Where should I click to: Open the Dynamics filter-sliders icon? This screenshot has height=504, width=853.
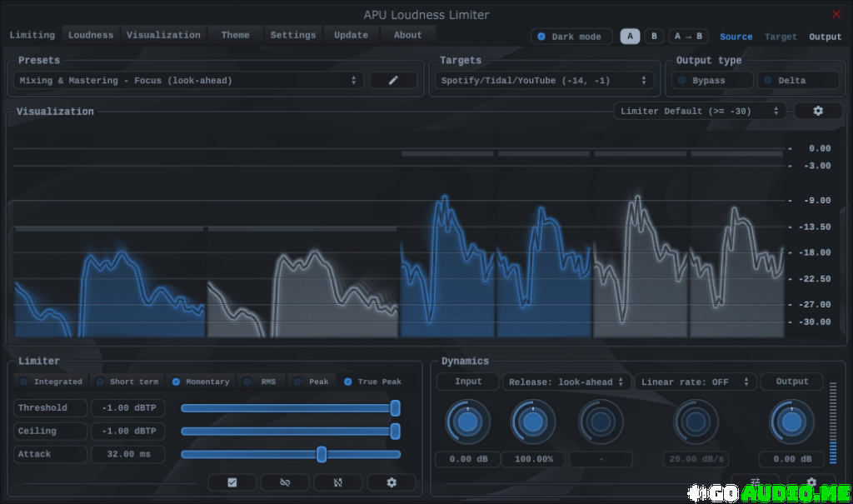pyautogui.click(x=755, y=482)
